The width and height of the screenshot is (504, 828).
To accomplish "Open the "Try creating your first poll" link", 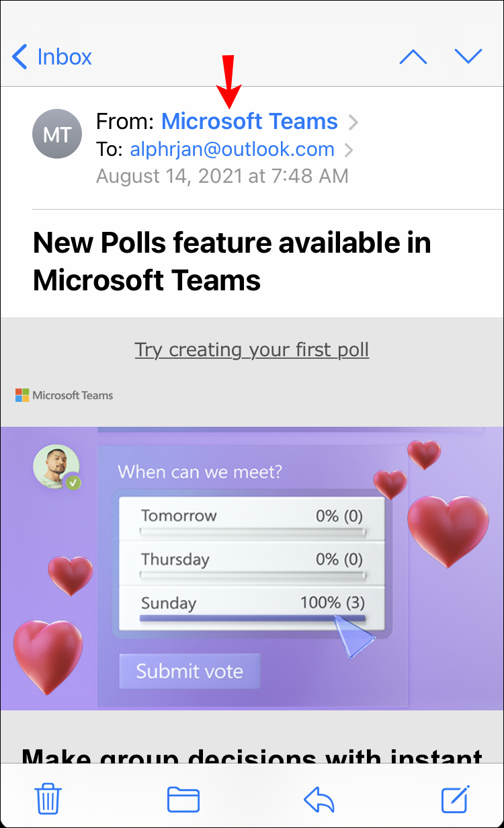I will 252,350.
